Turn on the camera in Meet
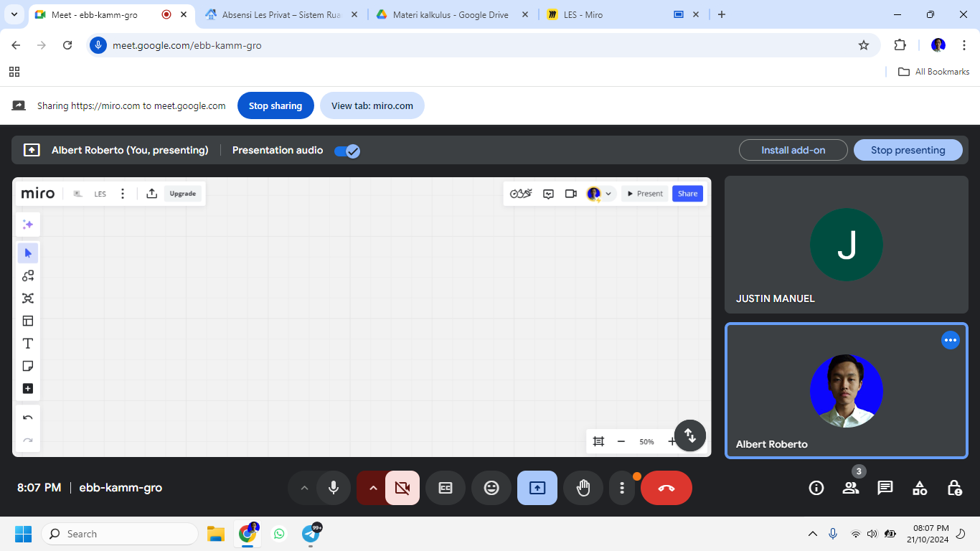The image size is (980, 551). tap(402, 488)
